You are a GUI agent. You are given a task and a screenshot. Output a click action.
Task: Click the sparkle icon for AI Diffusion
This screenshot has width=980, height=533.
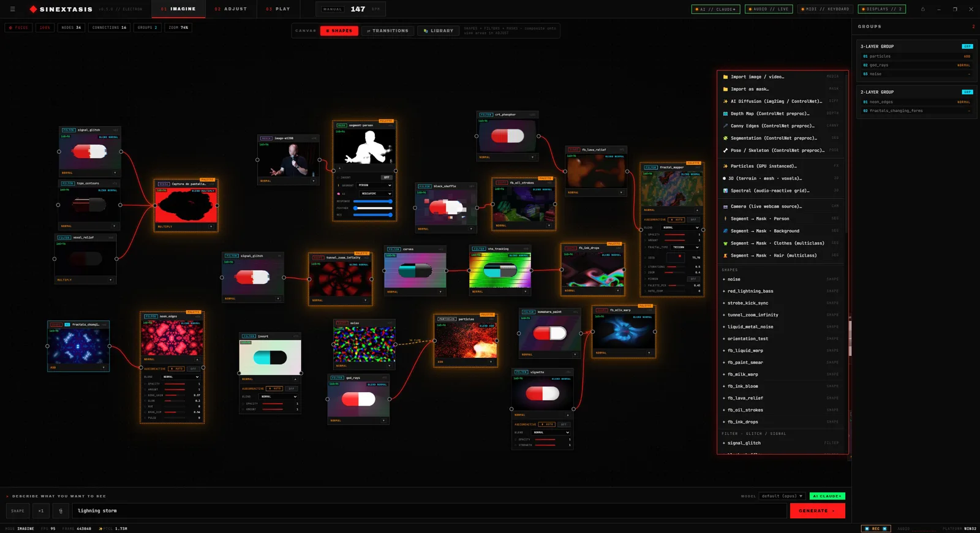(x=725, y=102)
